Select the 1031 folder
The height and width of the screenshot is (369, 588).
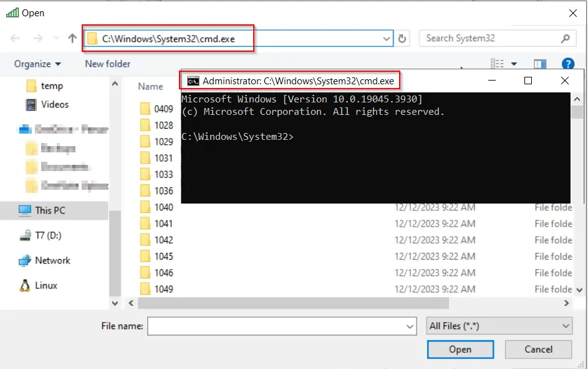[x=163, y=159]
